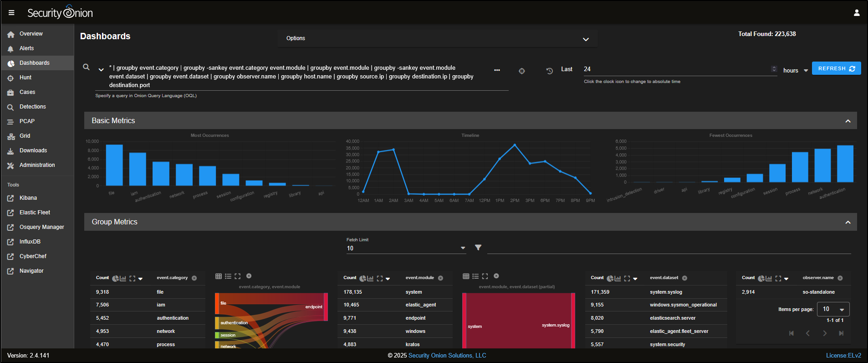Show pie chart for event.category table
Viewport: 868px width, 363px height.
[115, 278]
